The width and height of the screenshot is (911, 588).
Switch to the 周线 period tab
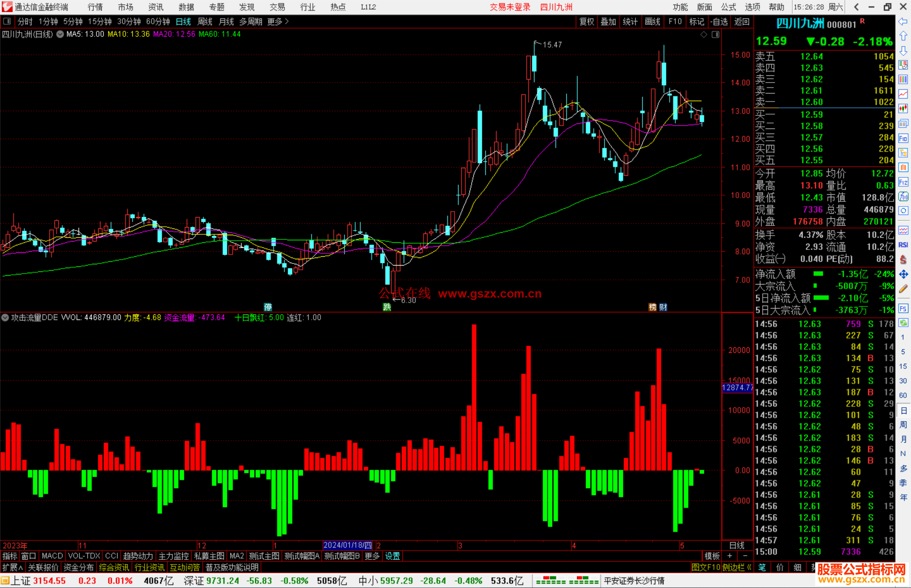(x=205, y=21)
